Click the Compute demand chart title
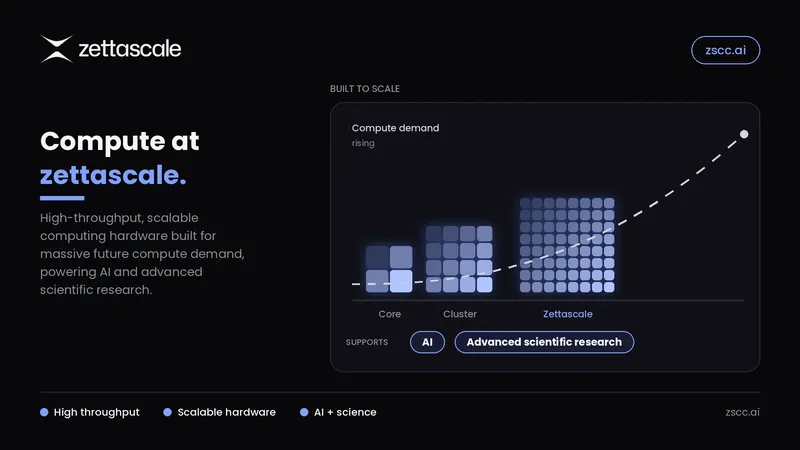 point(395,128)
